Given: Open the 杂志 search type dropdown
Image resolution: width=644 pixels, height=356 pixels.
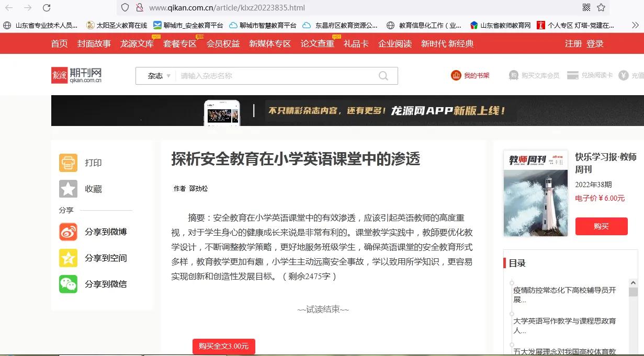Looking at the screenshot, I should tap(156, 76).
